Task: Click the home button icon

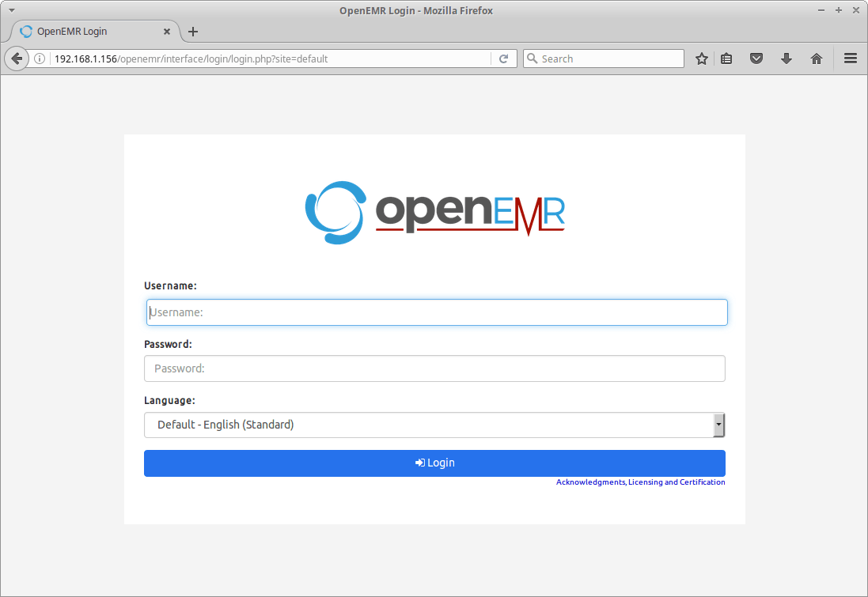Action: [816, 58]
